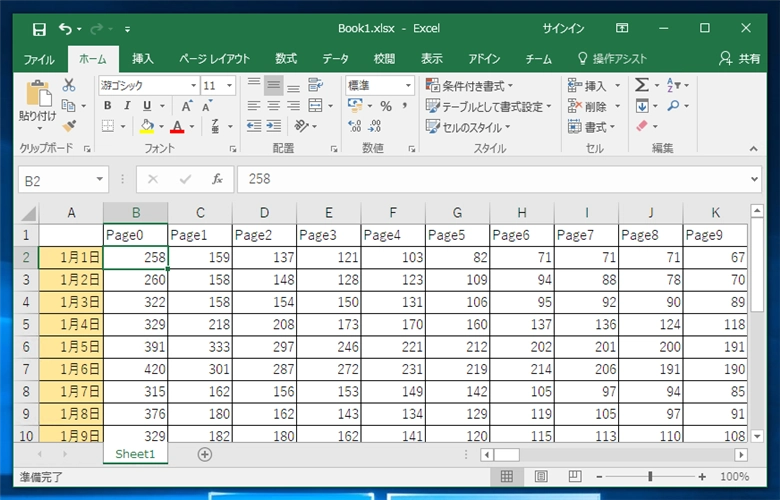Collapse the ribbon with the chevron
The width and height of the screenshot is (780, 500).
click(754, 149)
